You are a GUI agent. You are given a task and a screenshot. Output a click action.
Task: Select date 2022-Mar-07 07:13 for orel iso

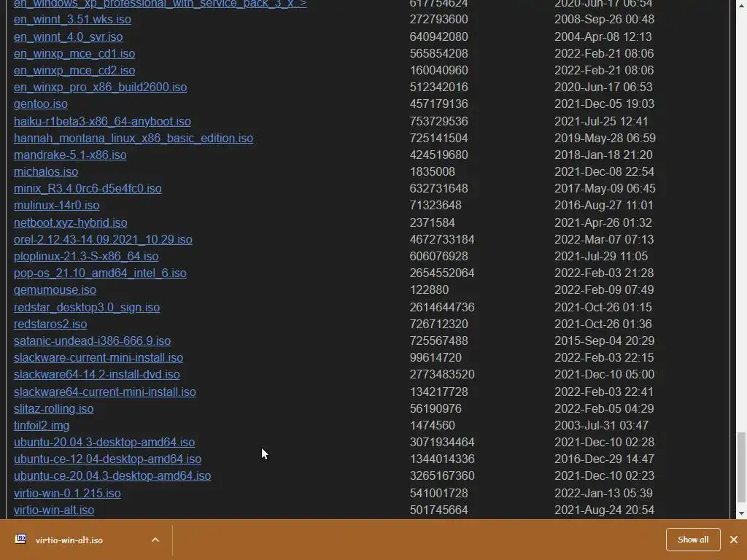coord(604,239)
